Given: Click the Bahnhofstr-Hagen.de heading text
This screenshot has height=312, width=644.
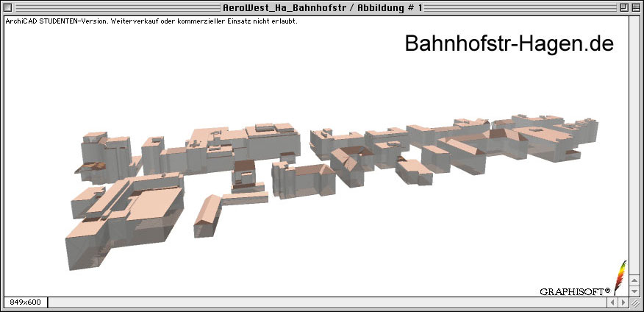Looking at the screenshot, I should 508,44.
